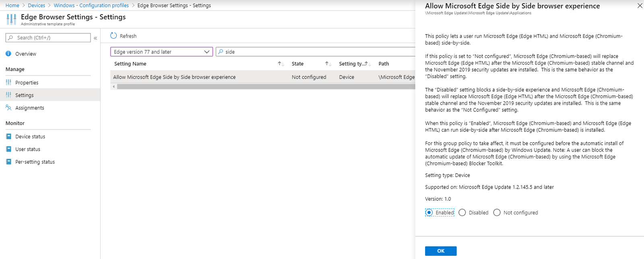This screenshot has height=259, width=644.
Task: Click the scrollbar left arrow under table
Action: point(114,86)
